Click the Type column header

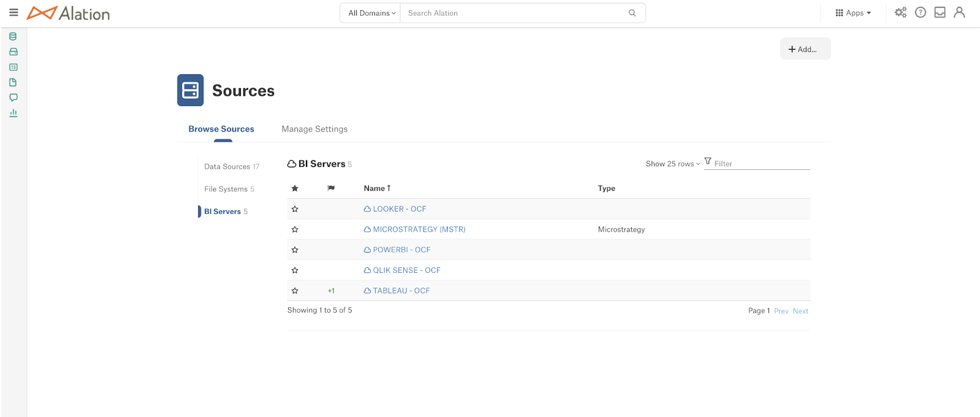coord(607,188)
